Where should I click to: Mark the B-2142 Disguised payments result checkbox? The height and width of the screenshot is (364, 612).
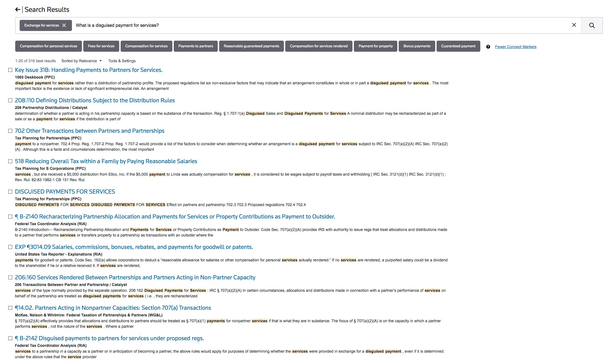click(10, 338)
